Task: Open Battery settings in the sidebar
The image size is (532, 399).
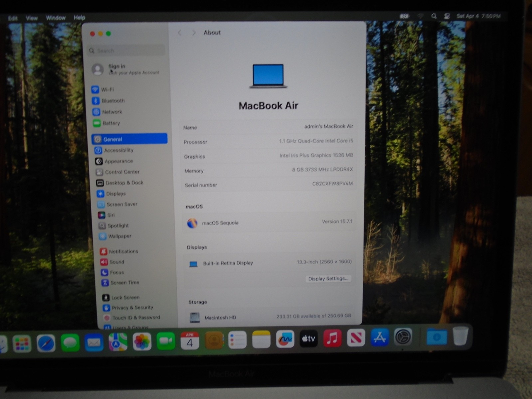Action: (x=106, y=123)
